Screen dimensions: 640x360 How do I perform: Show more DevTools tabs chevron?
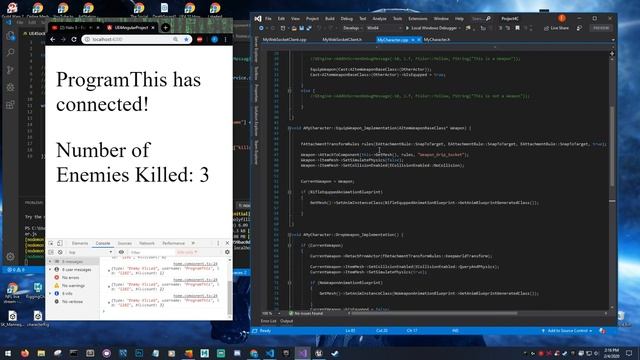click(x=193, y=243)
